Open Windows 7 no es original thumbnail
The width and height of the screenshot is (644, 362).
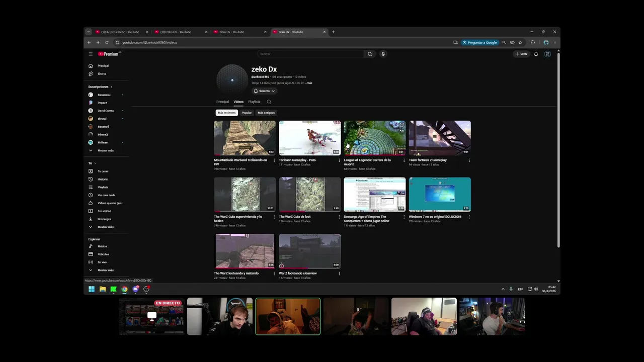pos(440,195)
